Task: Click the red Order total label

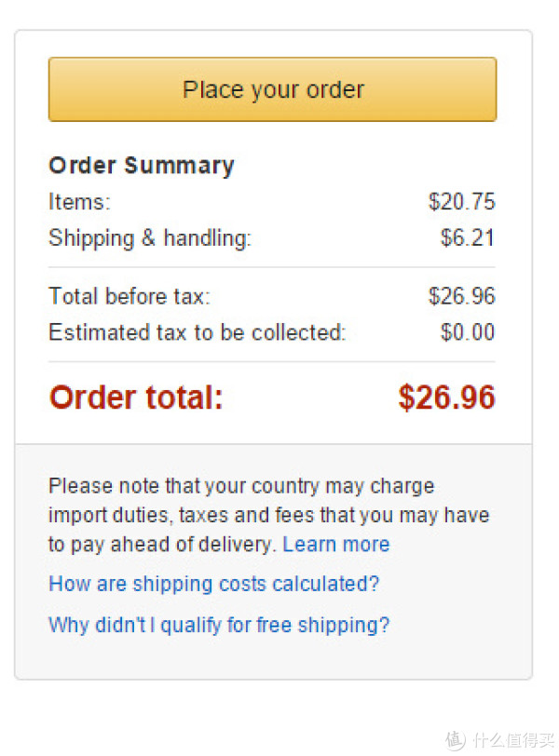Action: point(136,398)
